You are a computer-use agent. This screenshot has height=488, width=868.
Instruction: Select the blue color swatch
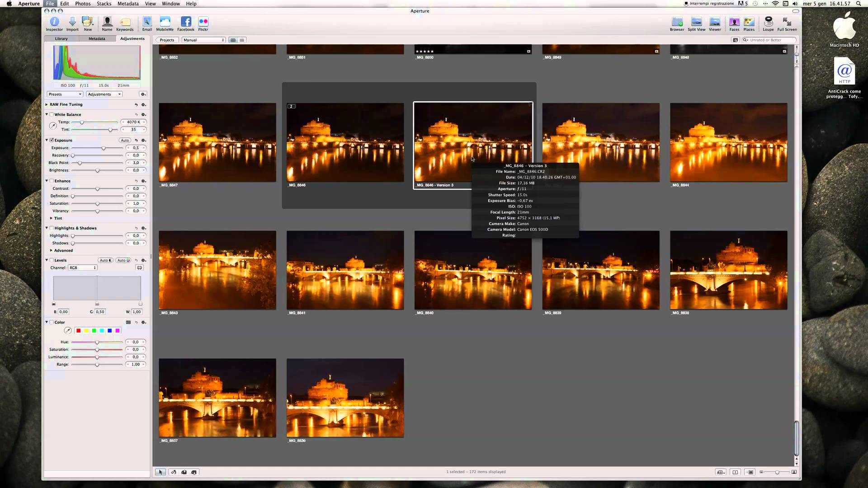[x=109, y=331]
